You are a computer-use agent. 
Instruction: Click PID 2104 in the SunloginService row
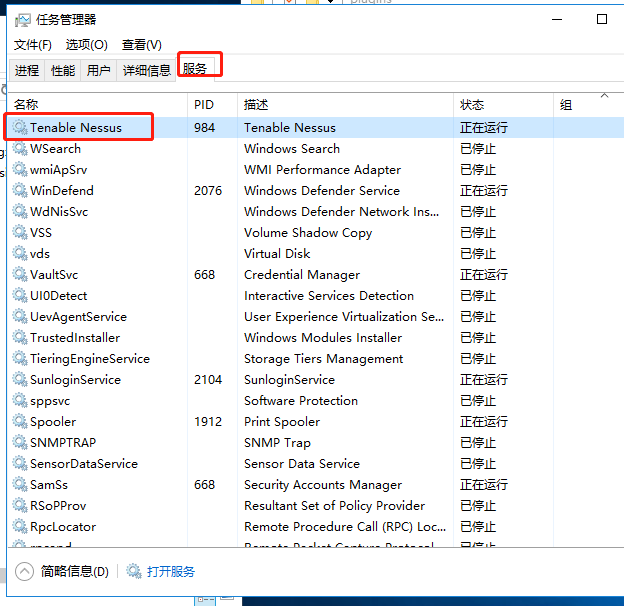pyautogui.click(x=208, y=380)
